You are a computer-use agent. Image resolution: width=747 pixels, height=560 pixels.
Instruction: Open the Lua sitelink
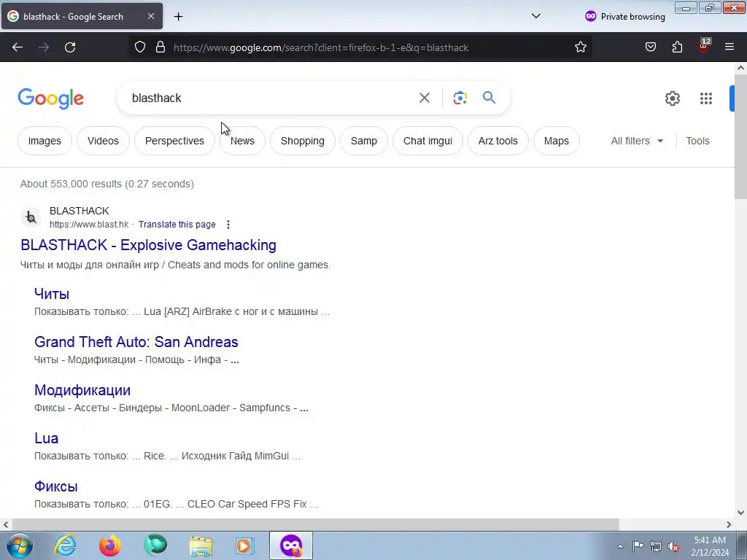click(x=46, y=438)
